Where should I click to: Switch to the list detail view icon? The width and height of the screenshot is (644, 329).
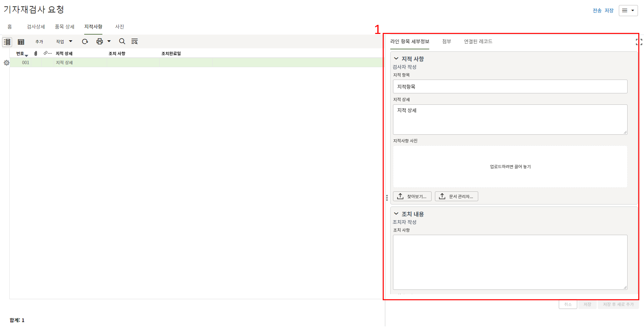[x=7, y=42]
